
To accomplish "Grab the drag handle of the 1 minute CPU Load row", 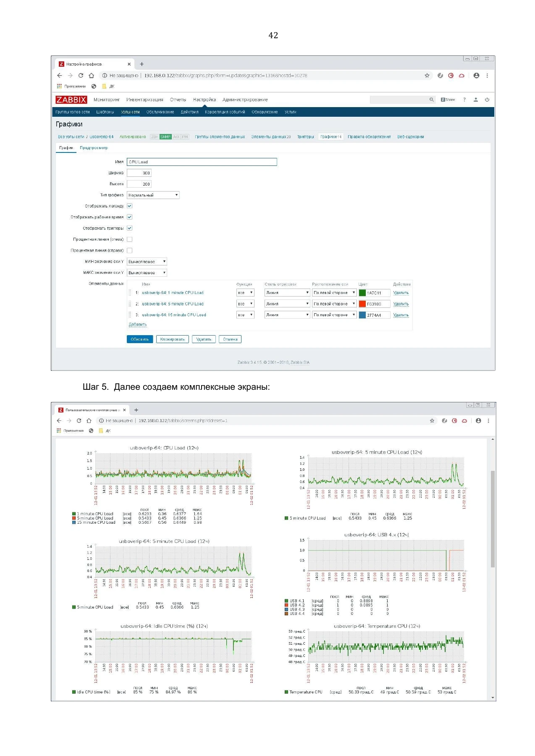I will 130,293.
